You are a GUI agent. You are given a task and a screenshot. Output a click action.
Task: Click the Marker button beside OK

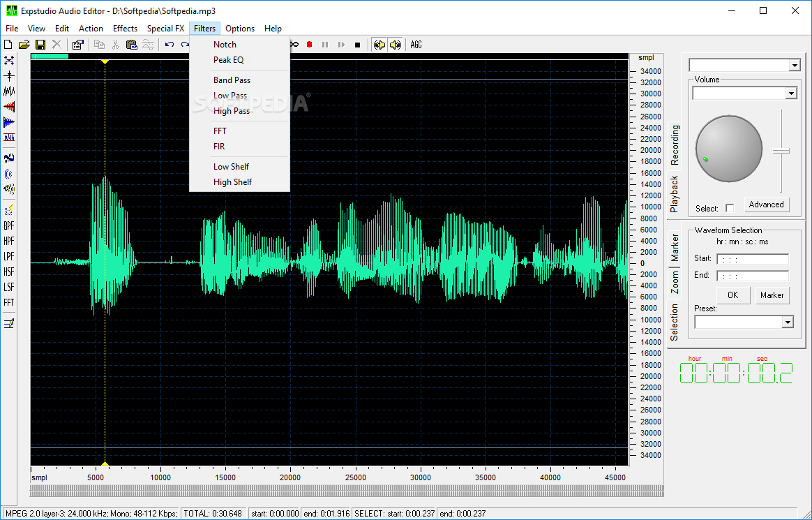(772, 295)
